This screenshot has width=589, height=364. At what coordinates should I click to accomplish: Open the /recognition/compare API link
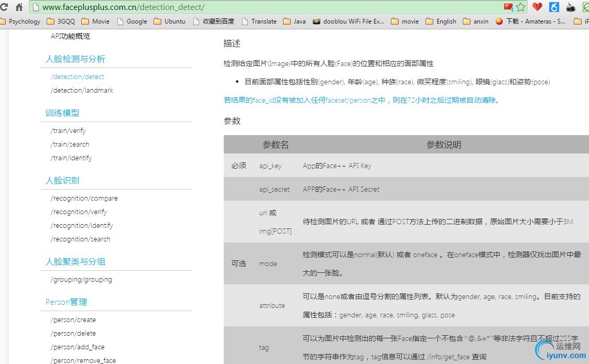(84, 198)
